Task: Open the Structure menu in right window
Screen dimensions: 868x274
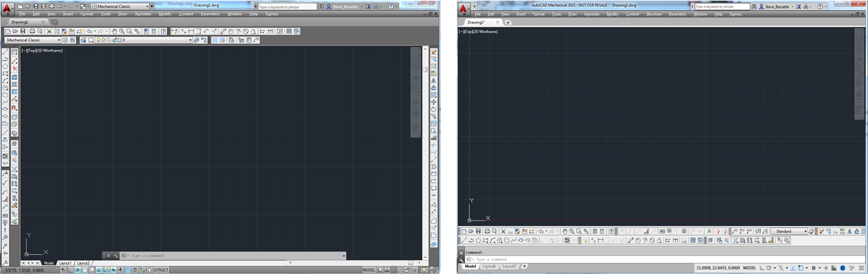Action: (x=654, y=14)
